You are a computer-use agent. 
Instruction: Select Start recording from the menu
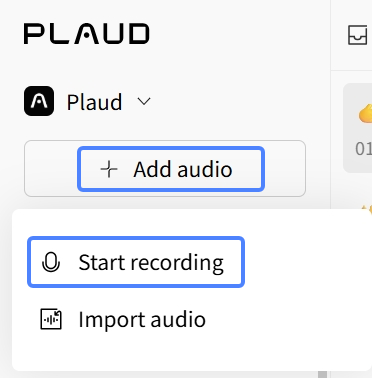(136, 262)
